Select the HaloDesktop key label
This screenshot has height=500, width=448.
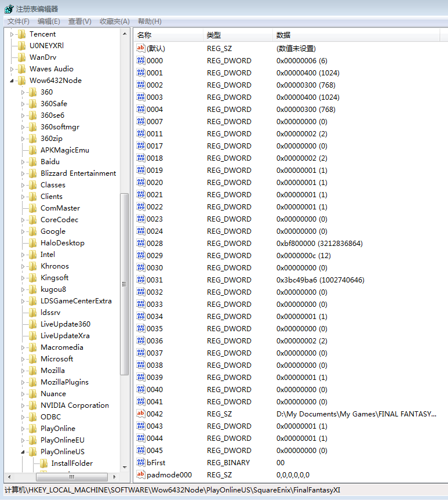[x=63, y=243]
